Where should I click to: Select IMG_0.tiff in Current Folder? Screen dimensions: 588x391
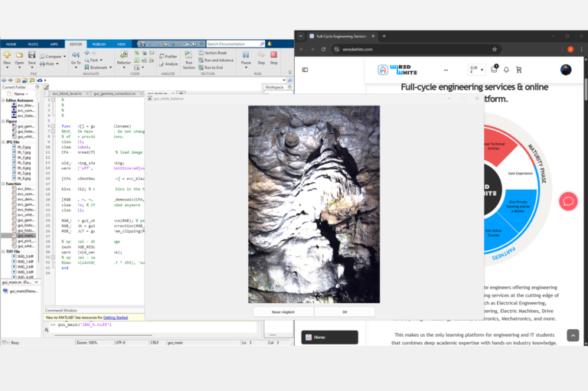tap(25, 256)
